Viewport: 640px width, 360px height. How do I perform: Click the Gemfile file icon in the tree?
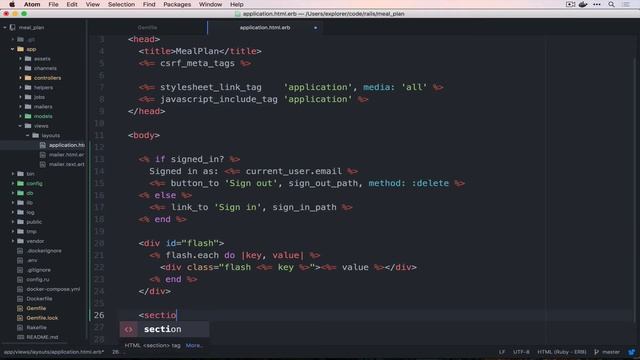pyautogui.click(x=20, y=308)
